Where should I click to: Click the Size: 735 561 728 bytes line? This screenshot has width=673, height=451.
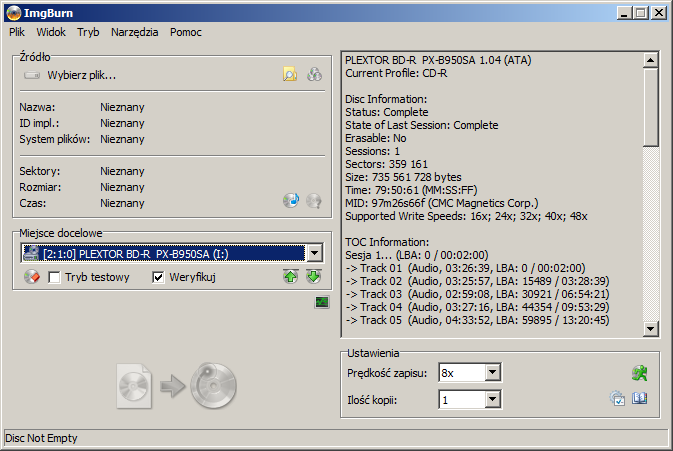click(x=403, y=177)
